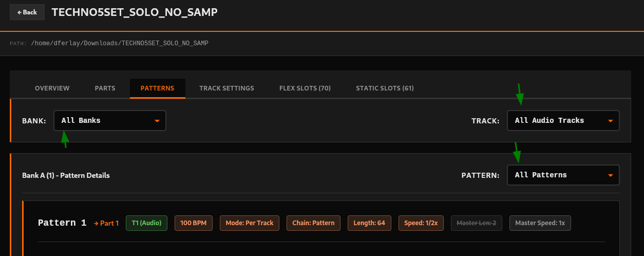Click the struck-through Master Len: 2 badge

point(476,223)
